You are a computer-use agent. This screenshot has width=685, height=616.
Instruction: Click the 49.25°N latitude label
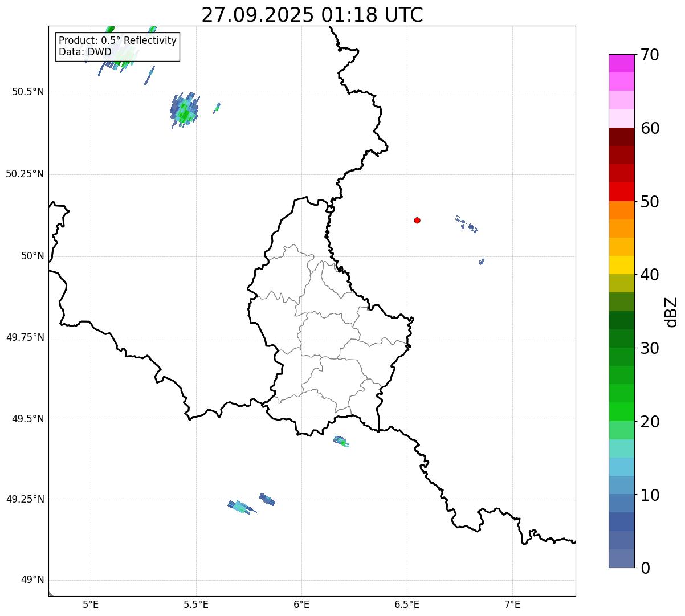pos(25,499)
